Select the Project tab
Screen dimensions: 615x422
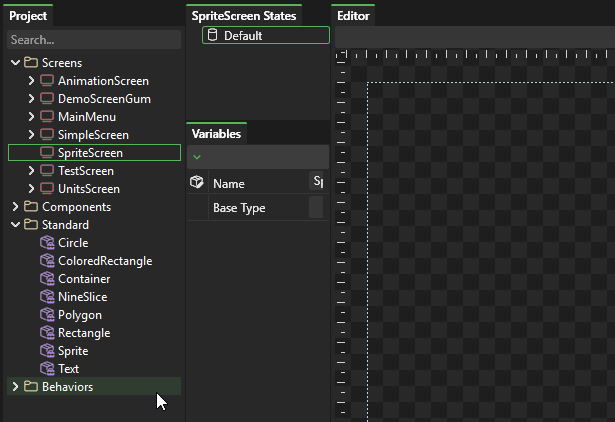tap(28, 16)
